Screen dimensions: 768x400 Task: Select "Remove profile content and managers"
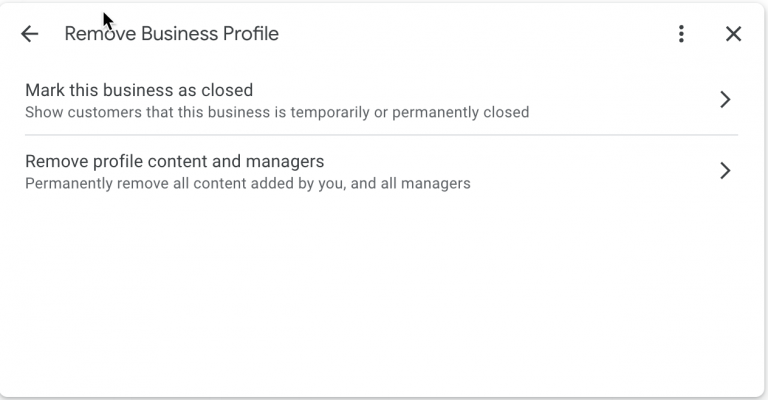tap(174, 161)
